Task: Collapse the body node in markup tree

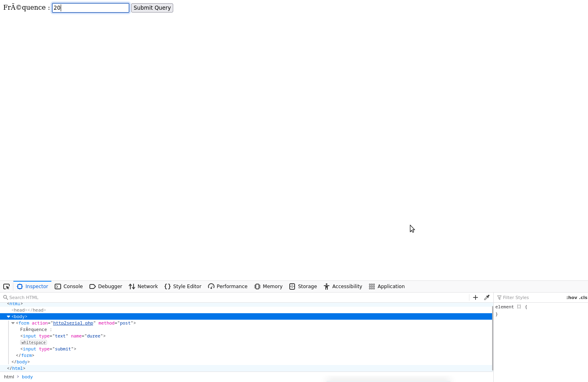Action: tap(8, 316)
